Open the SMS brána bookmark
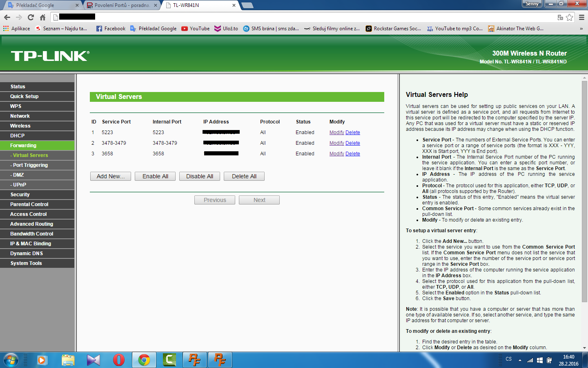 click(271, 29)
